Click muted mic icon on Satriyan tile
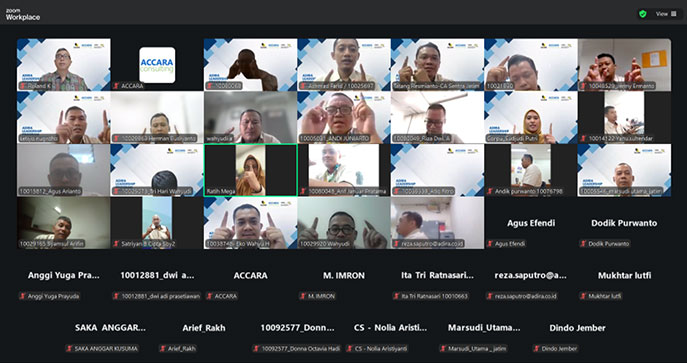Screen dimensions: 687x363 (116, 244)
